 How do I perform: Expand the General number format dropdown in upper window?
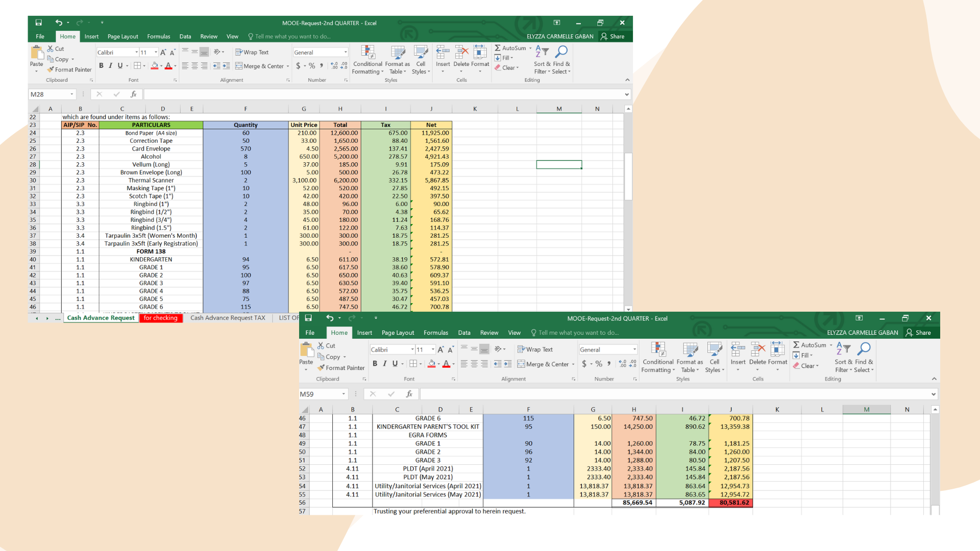point(346,53)
